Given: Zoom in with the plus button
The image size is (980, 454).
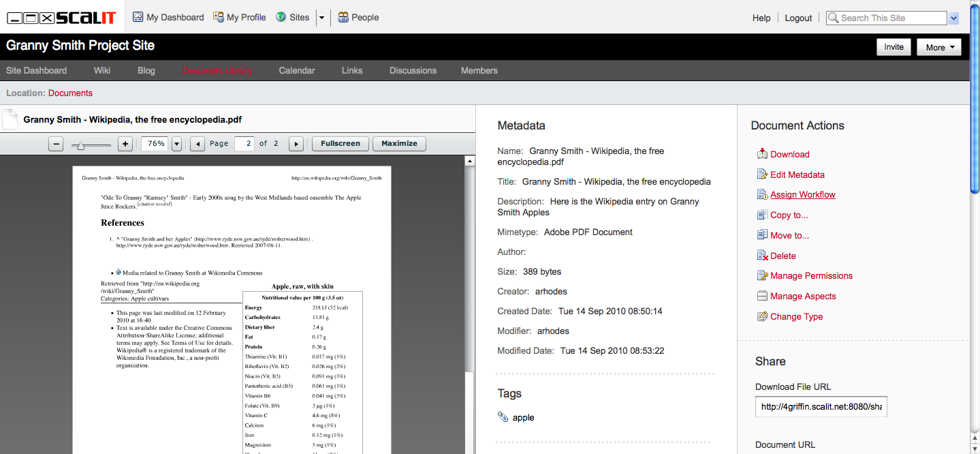Looking at the screenshot, I should 125,144.
